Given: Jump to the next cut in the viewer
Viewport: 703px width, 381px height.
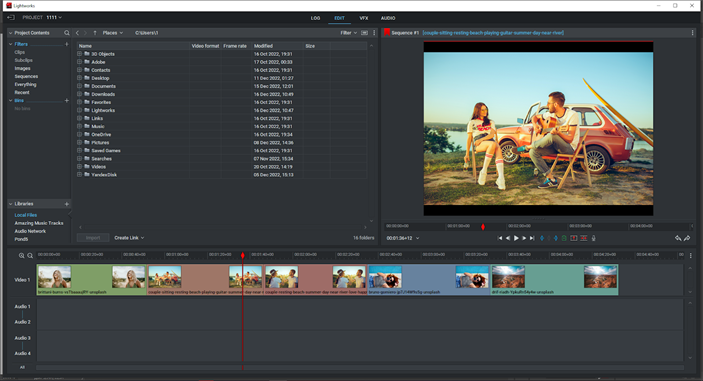Looking at the screenshot, I should pos(532,238).
